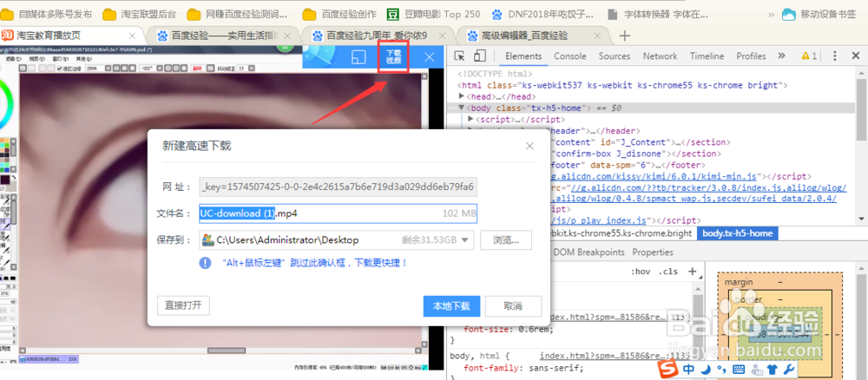Click the Sogou moon icon
Screen dimensions: 868x380
point(707,369)
